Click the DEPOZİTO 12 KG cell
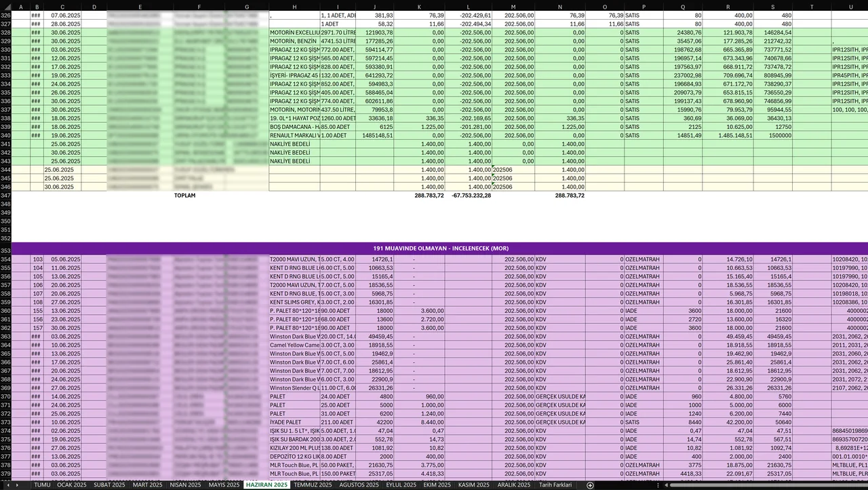868x490 pixels. click(294, 457)
